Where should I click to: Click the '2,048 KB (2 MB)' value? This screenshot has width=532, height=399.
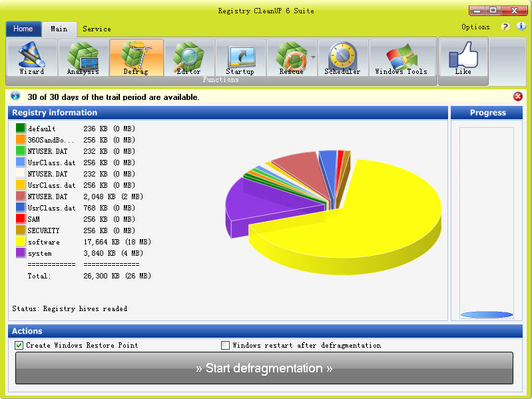click(113, 197)
